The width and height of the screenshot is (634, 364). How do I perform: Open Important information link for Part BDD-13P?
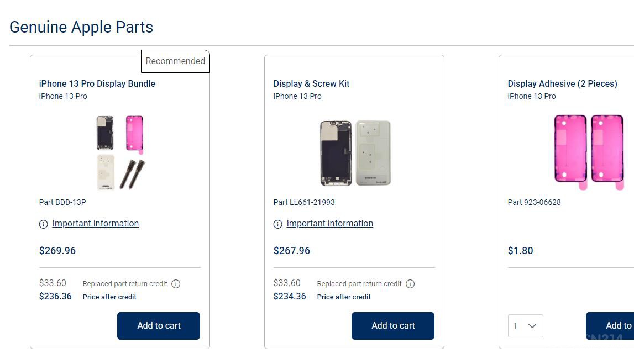96,223
